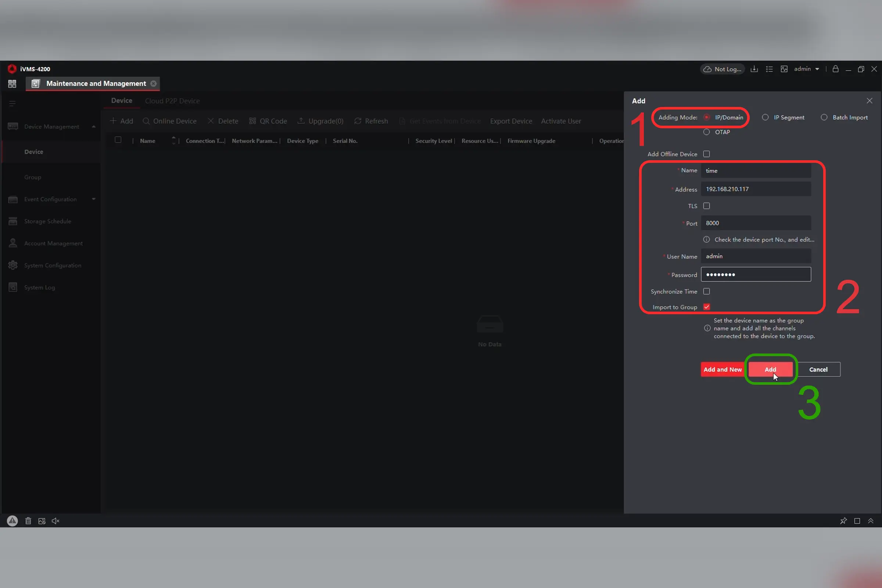Check the TLS checkbox
This screenshot has height=588, width=882.
[706, 206]
